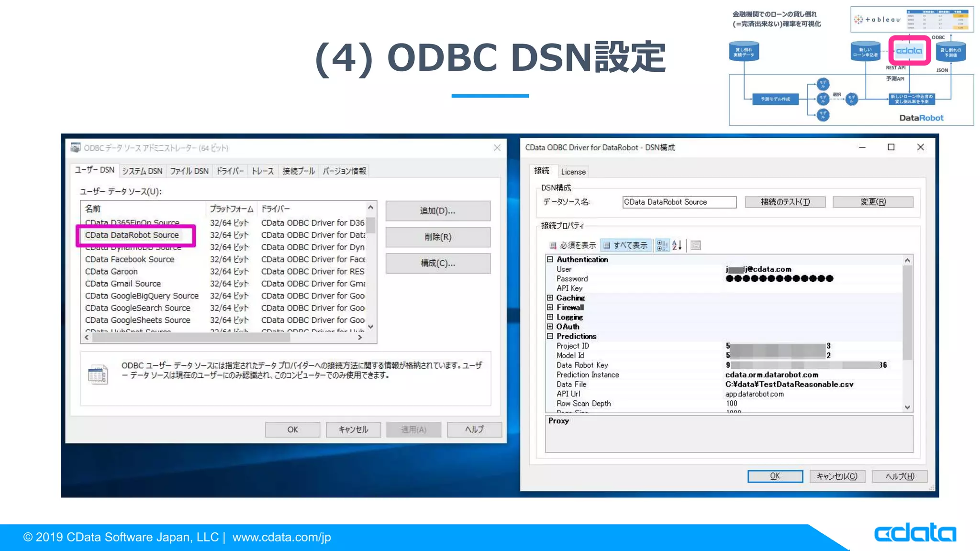Click the data source info document icon
Viewport: 980px width, 551px height.
98,375
